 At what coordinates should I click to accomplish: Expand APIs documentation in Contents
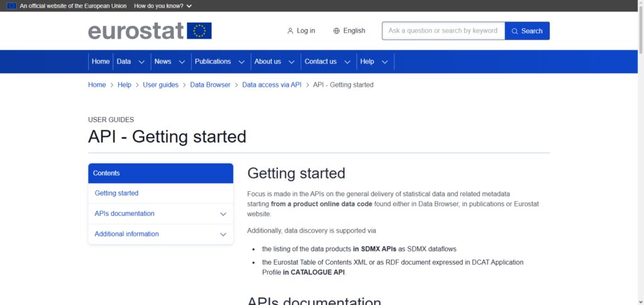tap(223, 214)
